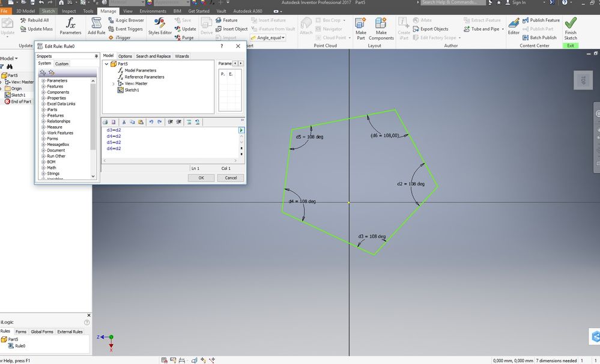
Task: Expand the MessageBox snippet node
Action: point(43,145)
